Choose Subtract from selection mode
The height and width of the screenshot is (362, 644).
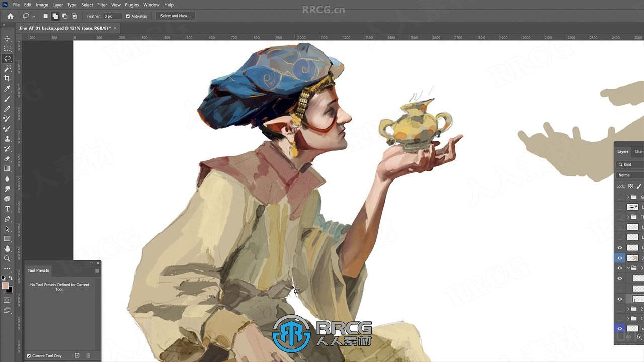tap(65, 16)
